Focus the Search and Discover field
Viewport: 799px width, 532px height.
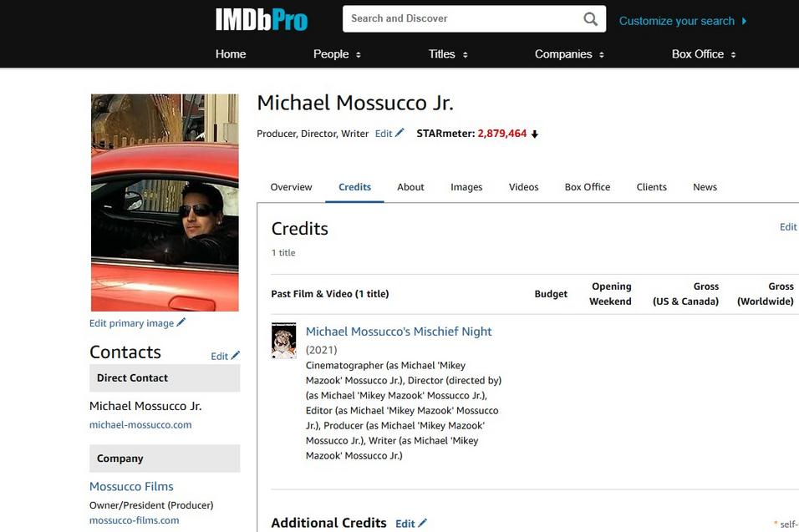[460, 18]
